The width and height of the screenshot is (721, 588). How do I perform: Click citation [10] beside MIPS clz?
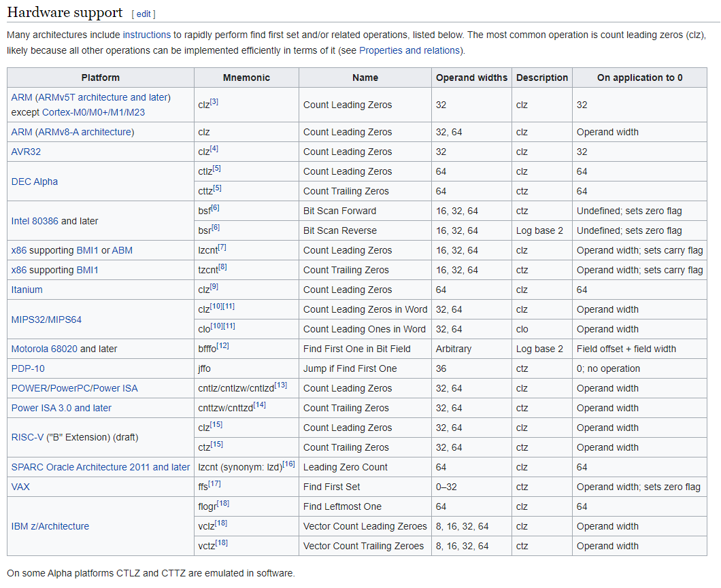click(216, 307)
